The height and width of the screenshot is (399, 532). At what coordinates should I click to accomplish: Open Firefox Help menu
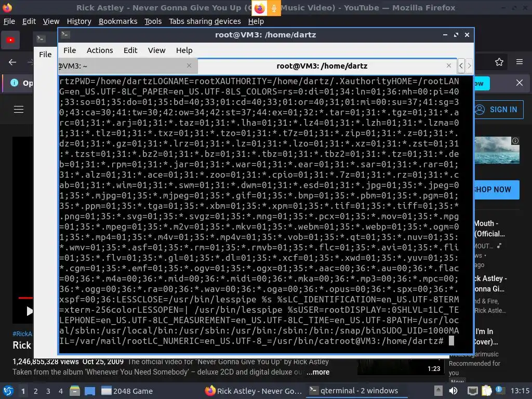coord(256,21)
